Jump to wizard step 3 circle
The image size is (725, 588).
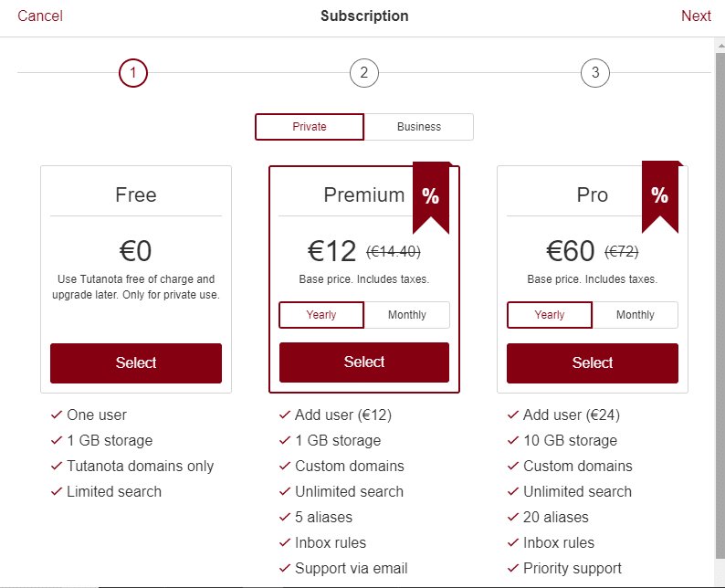coord(594,73)
